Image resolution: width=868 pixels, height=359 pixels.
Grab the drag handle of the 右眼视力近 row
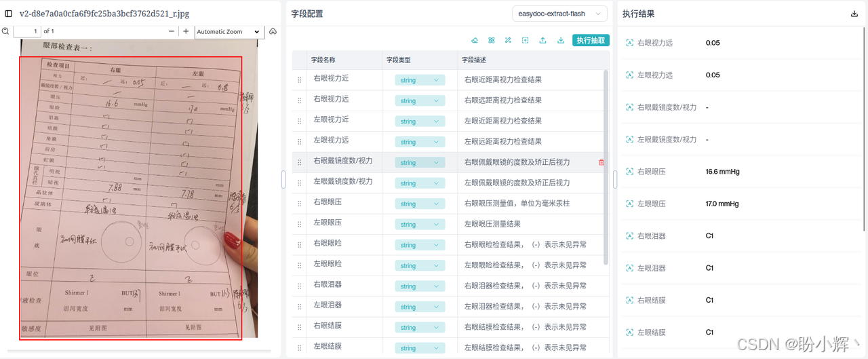[x=299, y=80]
